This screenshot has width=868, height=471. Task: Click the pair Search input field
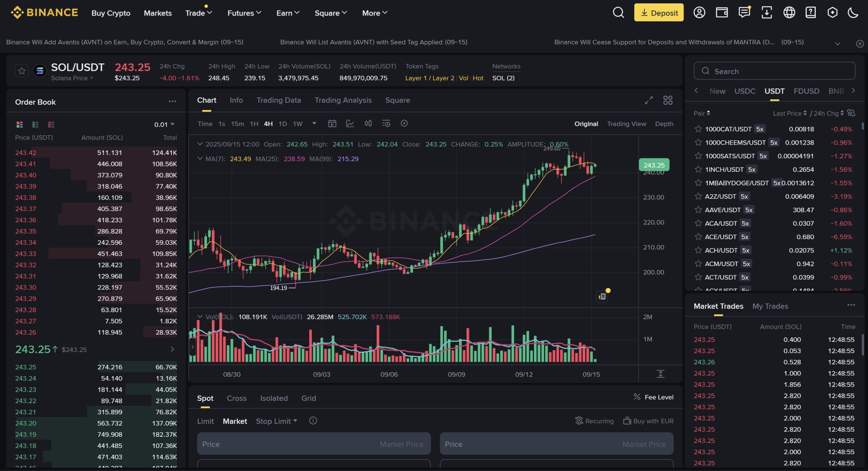[x=774, y=71]
